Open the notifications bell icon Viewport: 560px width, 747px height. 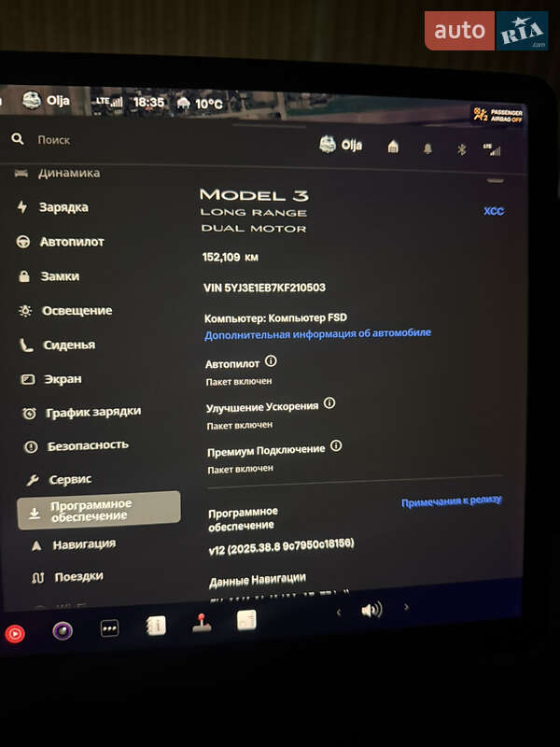(x=427, y=148)
